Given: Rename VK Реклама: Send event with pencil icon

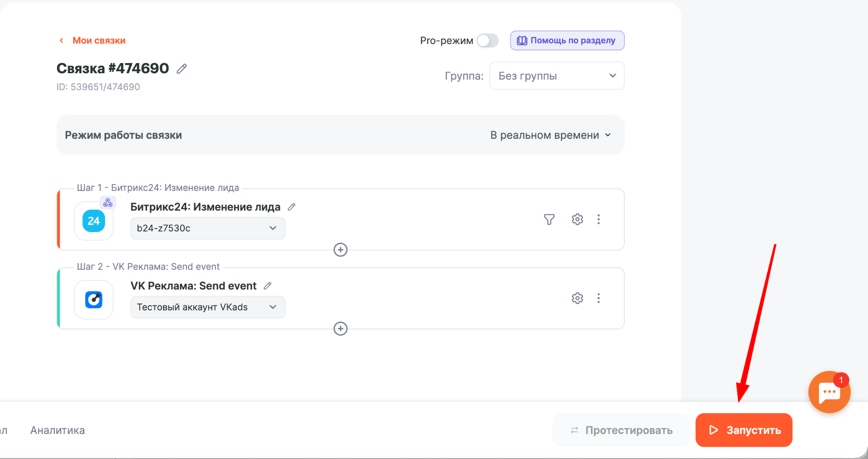Looking at the screenshot, I should (267, 286).
